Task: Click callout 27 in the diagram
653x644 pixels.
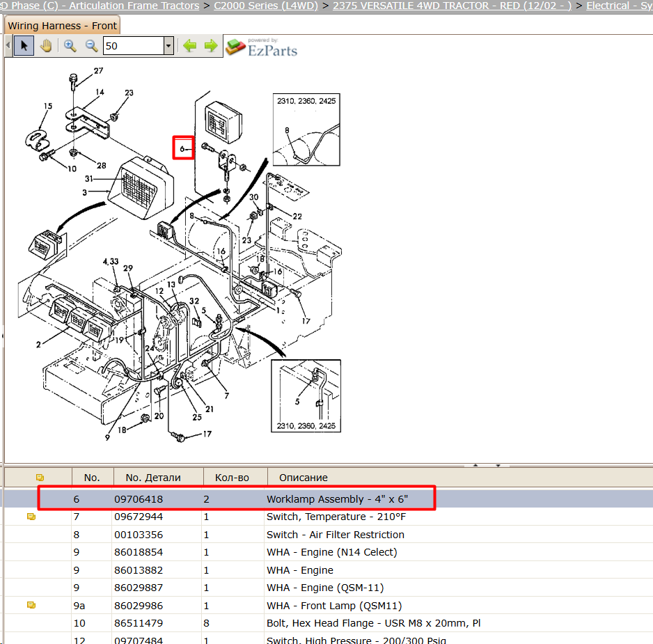Action: tap(98, 71)
